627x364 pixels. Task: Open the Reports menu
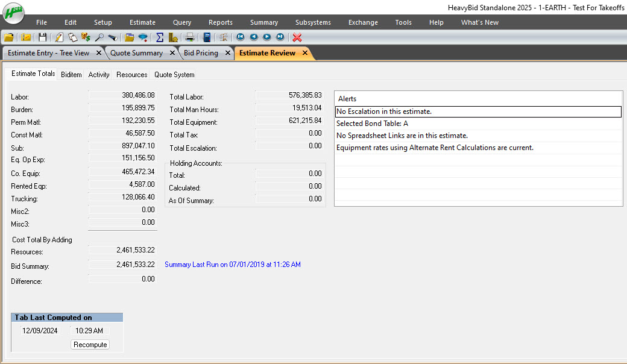[221, 22]
